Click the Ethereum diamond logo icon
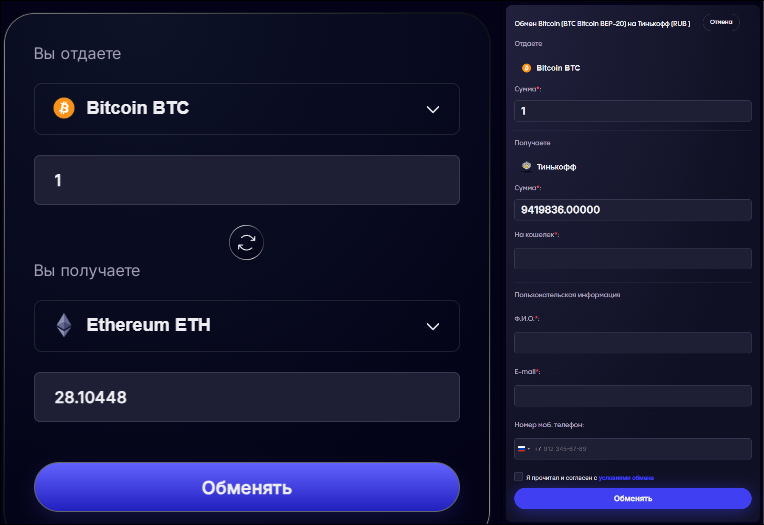The image size is (764, 525). pyautogui.click(x=64, y=325)
